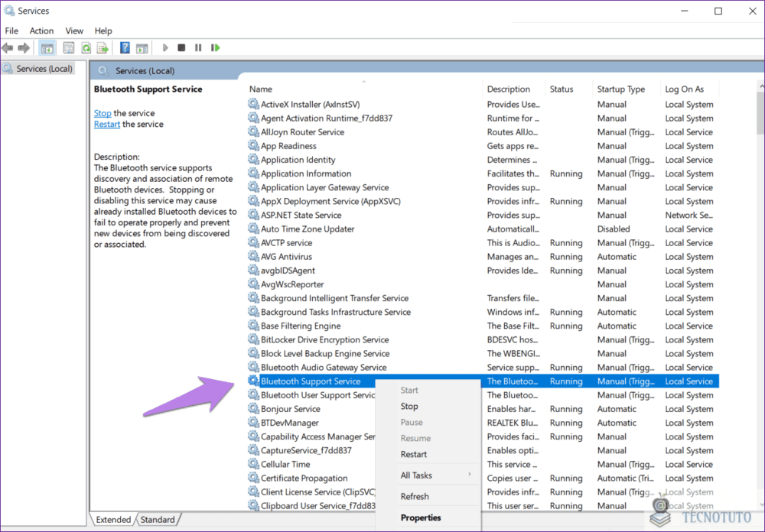The image size is (765, 532).
Task: Toggle the Show/Hide Action Pane toolbar icon
Action: pyautogui.click(x=142, y=48)
